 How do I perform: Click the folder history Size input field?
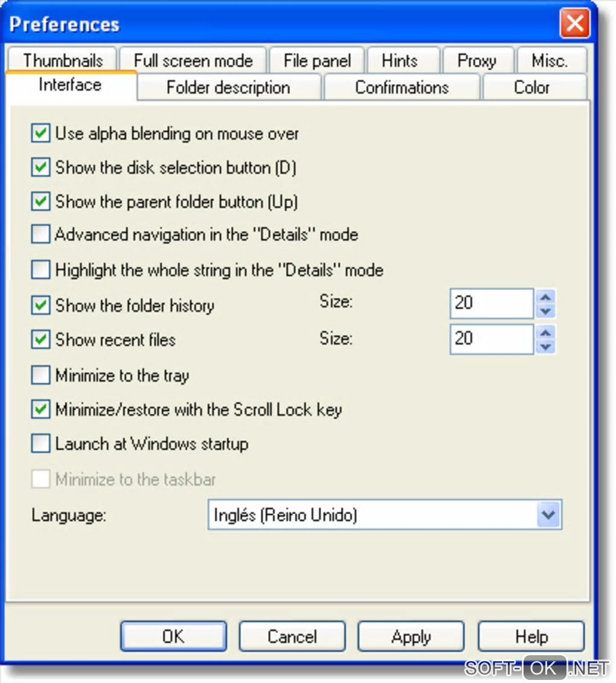click(492, 303)
